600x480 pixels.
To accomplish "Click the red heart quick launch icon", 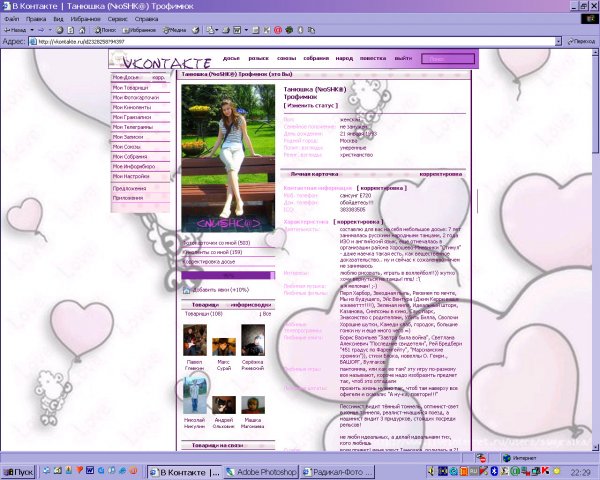I will (80, 470).
